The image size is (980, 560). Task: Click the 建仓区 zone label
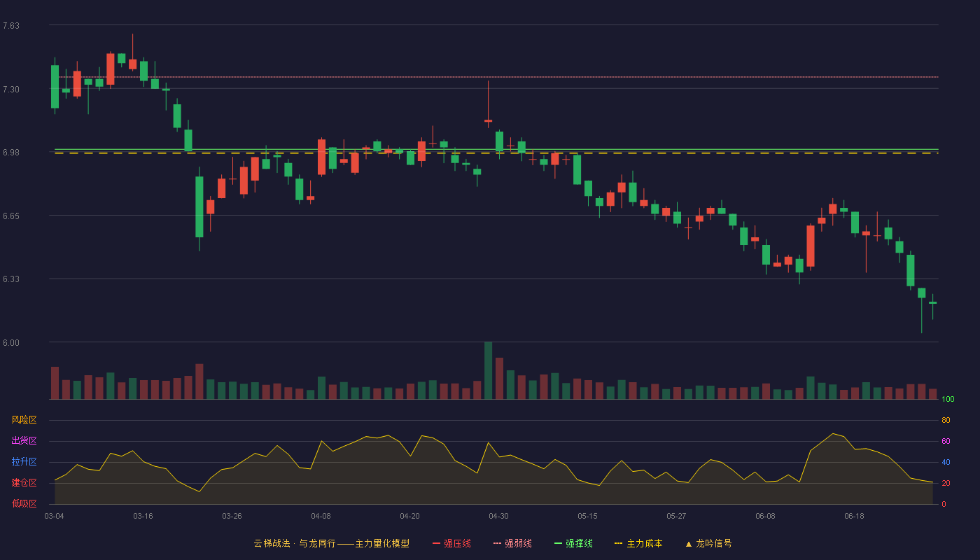coord(24,483)
